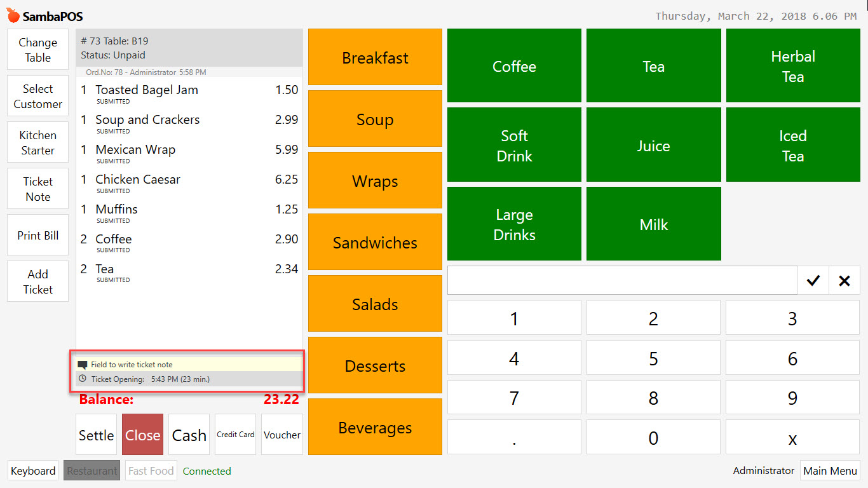Switch to the Restaurant department tab

pyautogui.click(x=92, y=470)
